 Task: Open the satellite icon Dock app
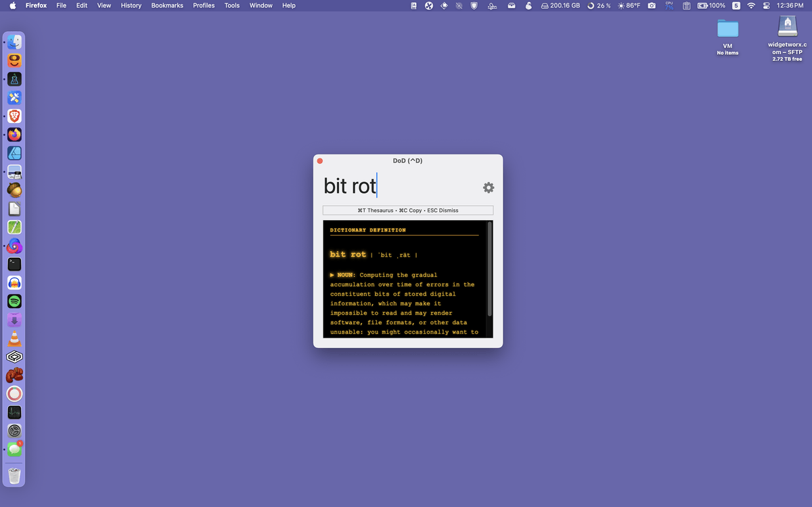14,97
